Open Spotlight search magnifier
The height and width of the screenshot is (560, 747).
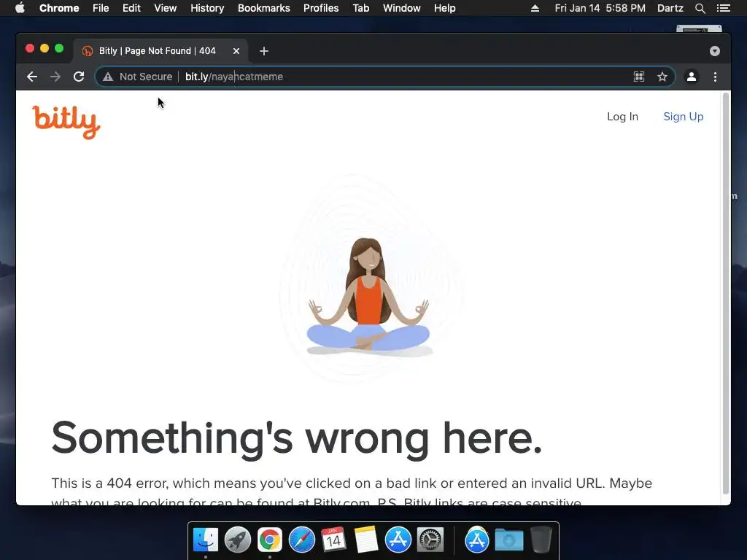coord(700,8)
